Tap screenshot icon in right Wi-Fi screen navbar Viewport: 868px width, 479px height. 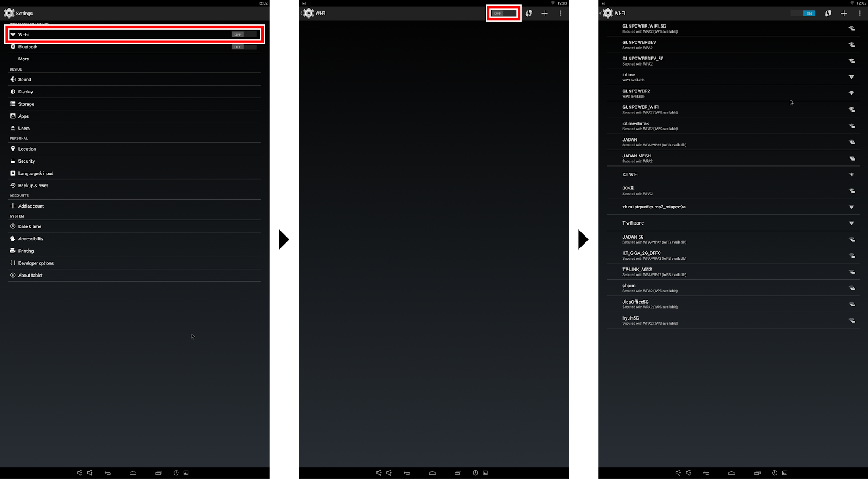tap(784, 473)
